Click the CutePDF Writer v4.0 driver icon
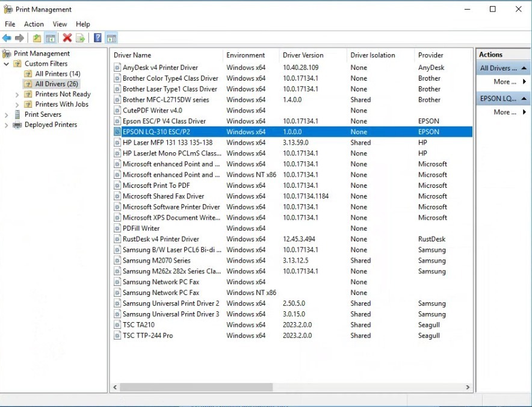Screen dimensions: 532x407 point(117,110)
